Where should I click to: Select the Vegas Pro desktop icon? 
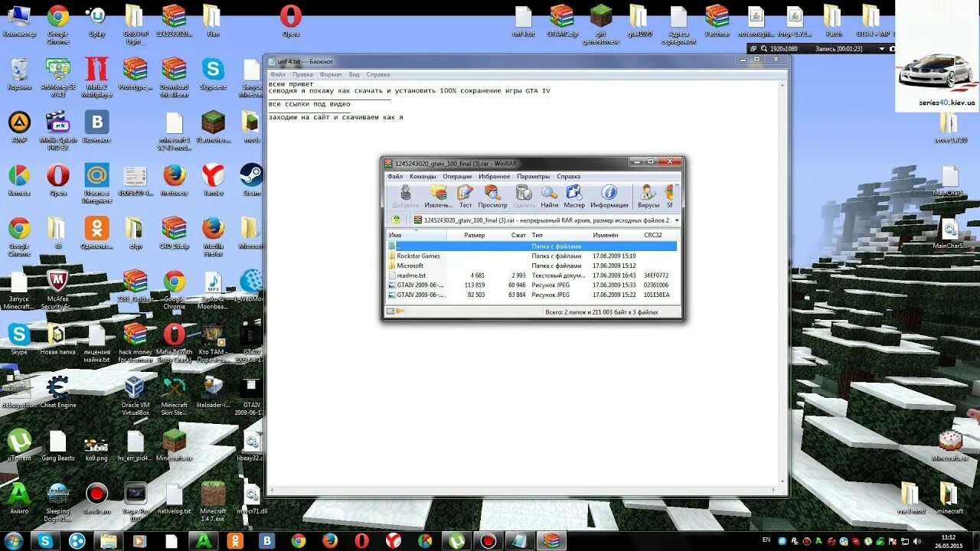tap(135, 501)
